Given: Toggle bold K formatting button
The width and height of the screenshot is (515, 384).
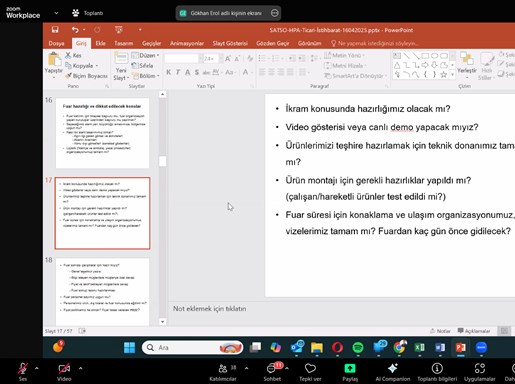Looking at the screenshot, I should coord(169,72).
